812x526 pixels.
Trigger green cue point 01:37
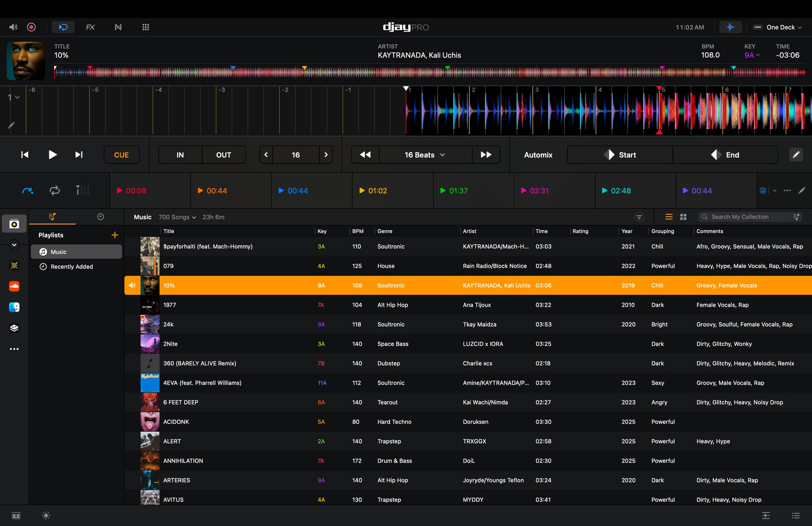[x=474, y=191]
